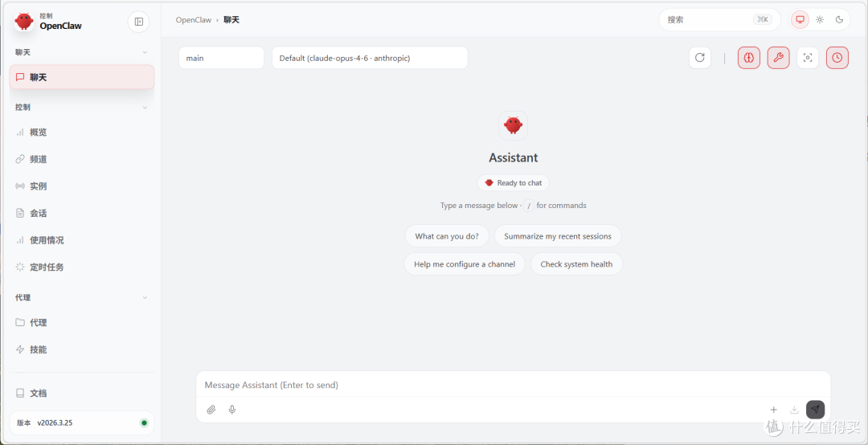Open 实例 instances in sidebar
The height and width of the screenshot is (445, 868).
[82, 186]
